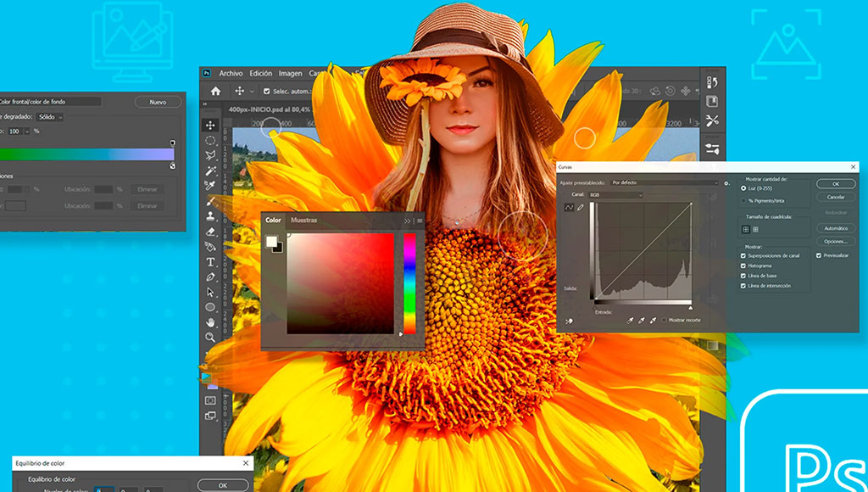Screen dimensions: 868x492
Task: Open the Ajuste preestablecido dropdown
Action: pyautogui.click(x=665, y=183)
